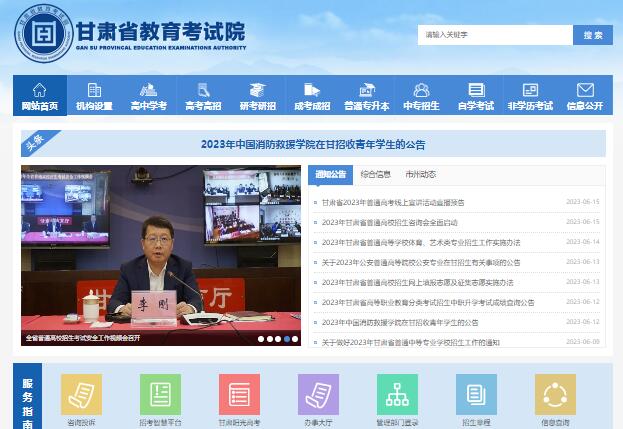Open the 高考高招 navigation icon
The image size is (623, 429).
point(203,90)
